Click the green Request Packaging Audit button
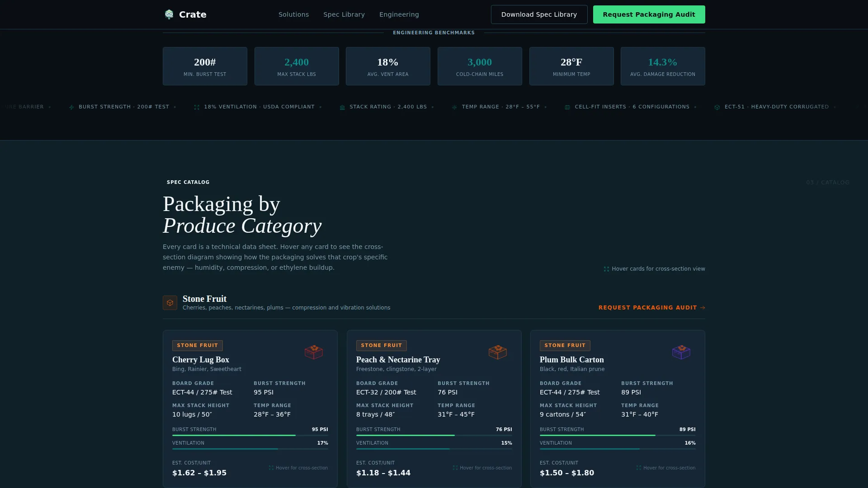The height and width of the screenshot is (488, 868). (649, 14)
